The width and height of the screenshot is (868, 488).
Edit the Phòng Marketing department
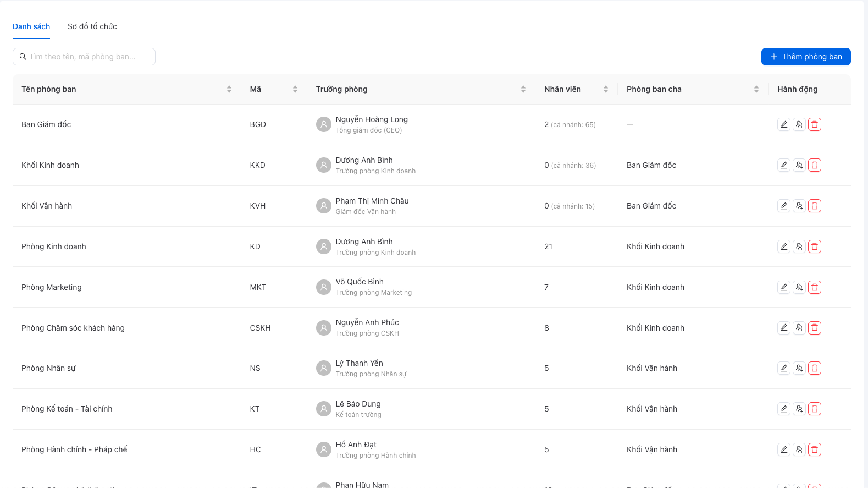coord(784,287)
